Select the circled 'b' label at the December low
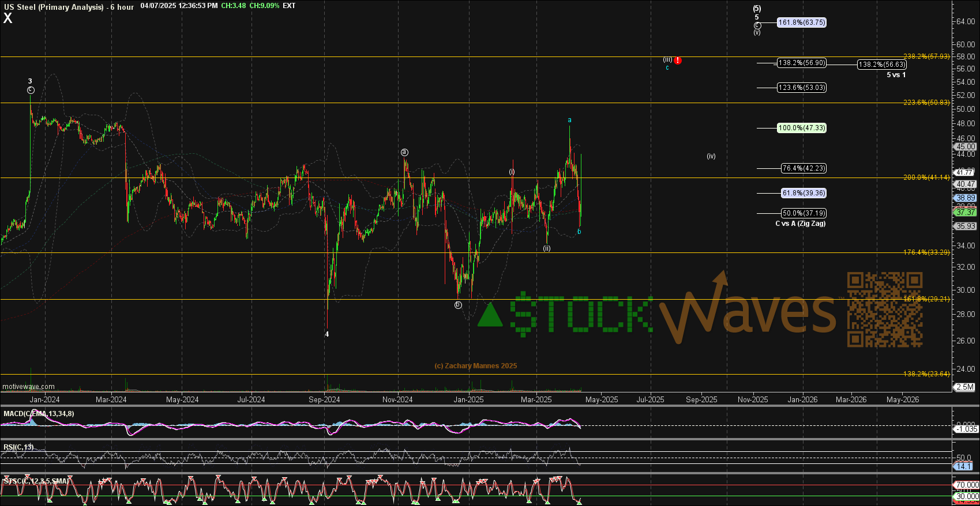The image size is (980, 506). pos(458,305)
